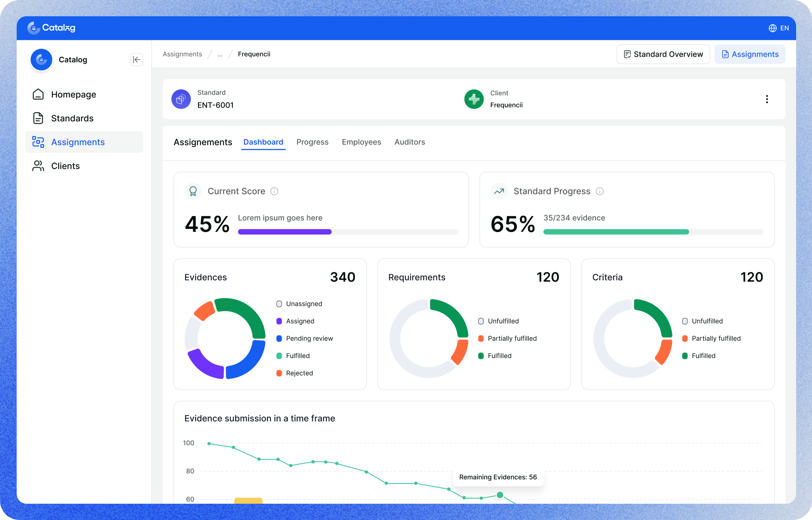This screenshot has height=520, width=812.
Task: Click the highlighted chart point near tooltip
Action: tap(500, 495)
